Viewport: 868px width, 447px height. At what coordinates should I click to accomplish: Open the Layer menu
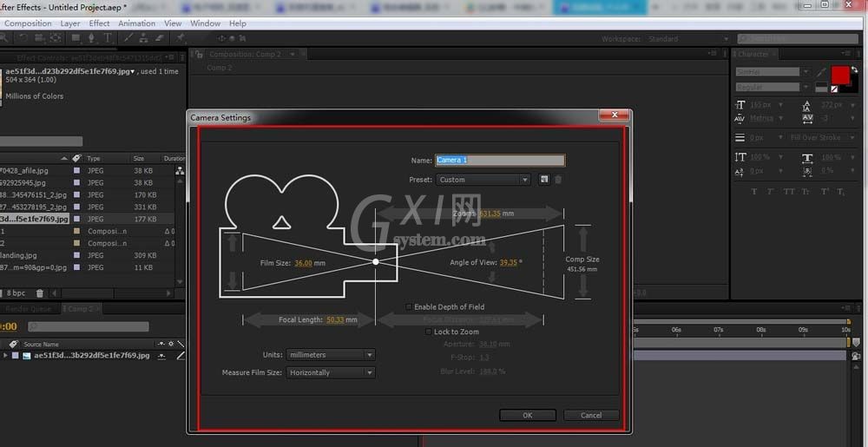tap(70, 23)
